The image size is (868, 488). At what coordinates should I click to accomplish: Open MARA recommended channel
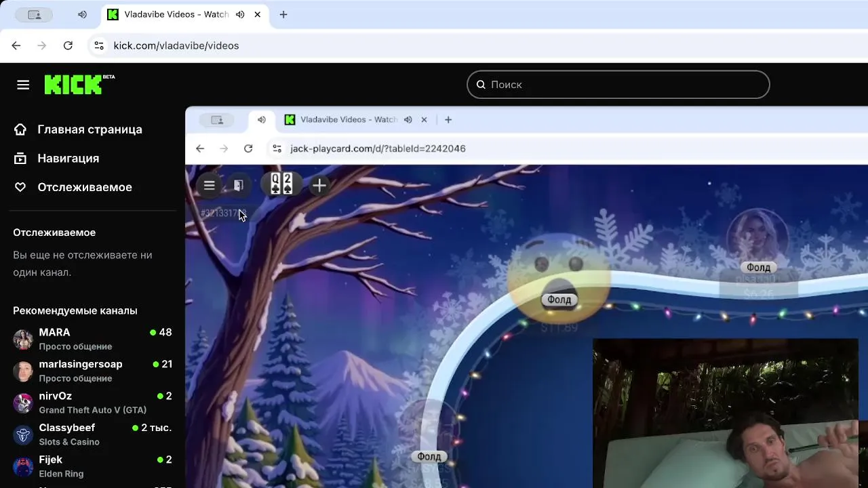[x=92, y=339]
